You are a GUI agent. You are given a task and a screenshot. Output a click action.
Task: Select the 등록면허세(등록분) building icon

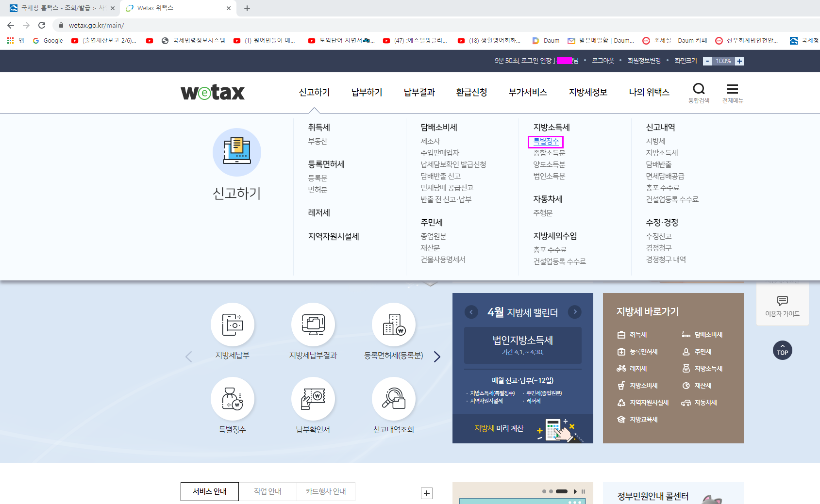point(394,325)
